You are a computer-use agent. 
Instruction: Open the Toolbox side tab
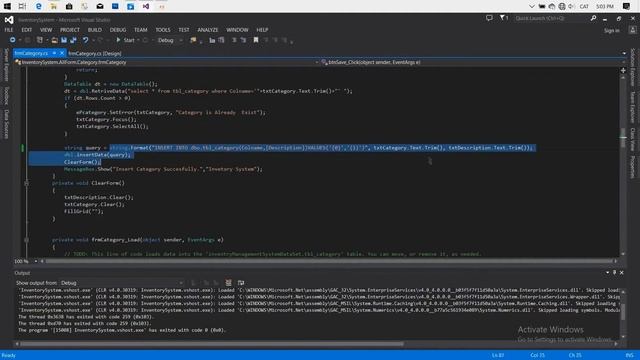[6, 95]
